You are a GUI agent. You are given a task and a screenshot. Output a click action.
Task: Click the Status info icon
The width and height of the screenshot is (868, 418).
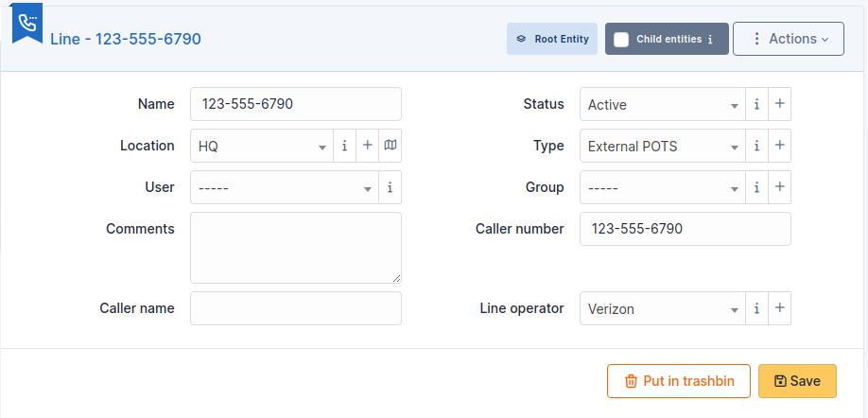756,104
